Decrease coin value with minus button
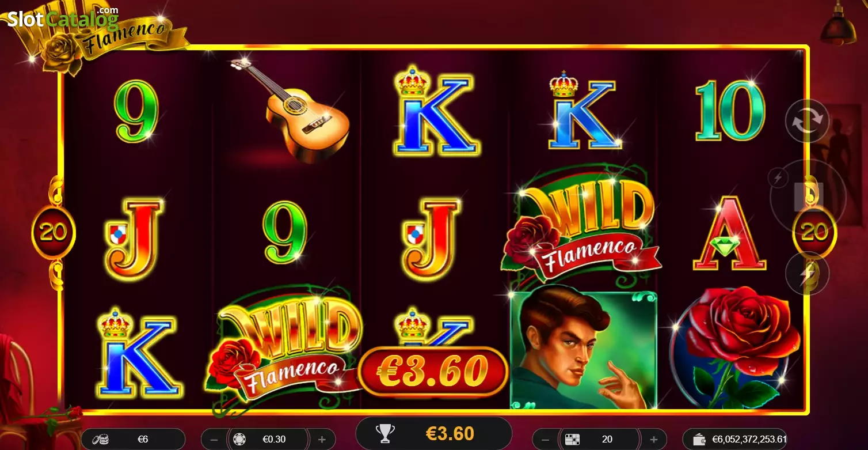The width and height of the screenshot is (868, 450). click(x=214, y=439)
